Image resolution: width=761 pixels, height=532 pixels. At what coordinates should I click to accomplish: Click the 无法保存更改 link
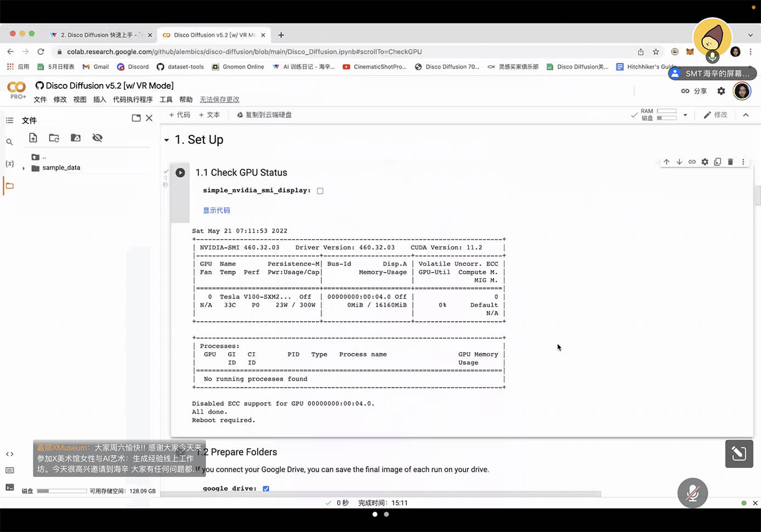[219, 100]
